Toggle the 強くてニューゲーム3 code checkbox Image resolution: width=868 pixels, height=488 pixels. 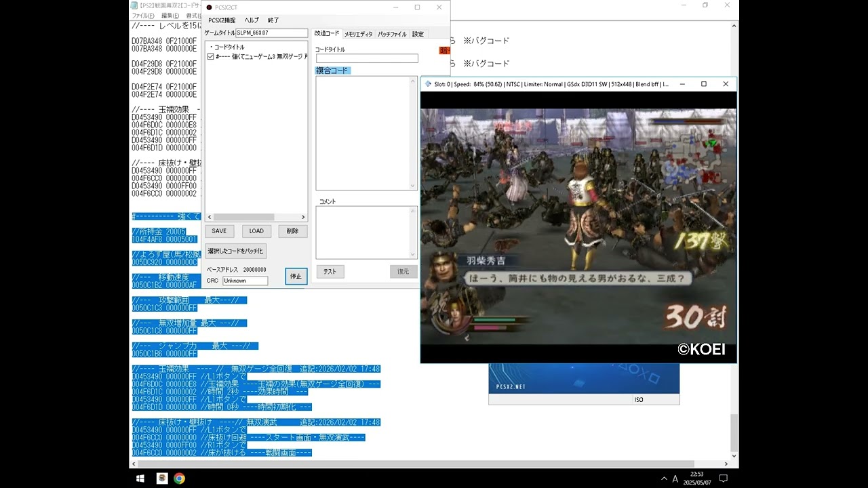211,57
